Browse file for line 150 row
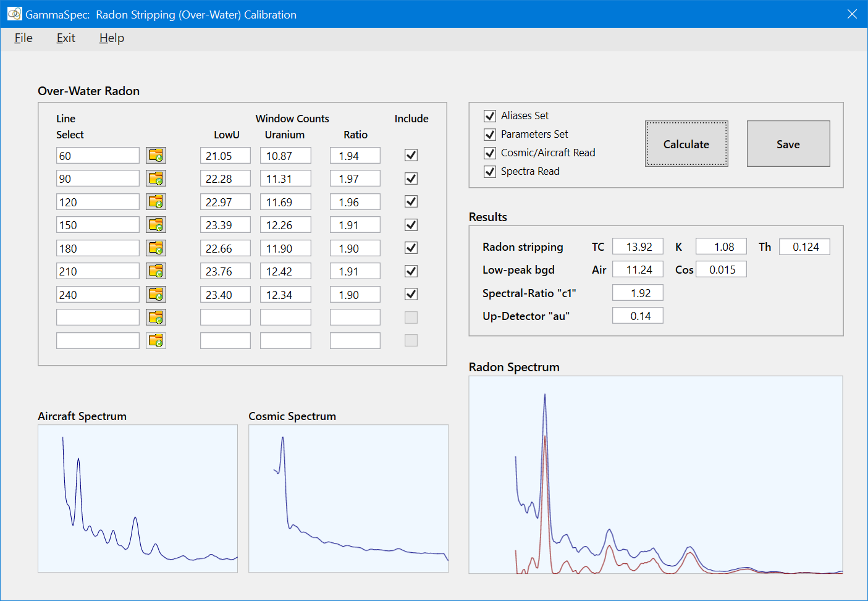Viewport: 868px width, 601px height. click(x=156, y=225)
